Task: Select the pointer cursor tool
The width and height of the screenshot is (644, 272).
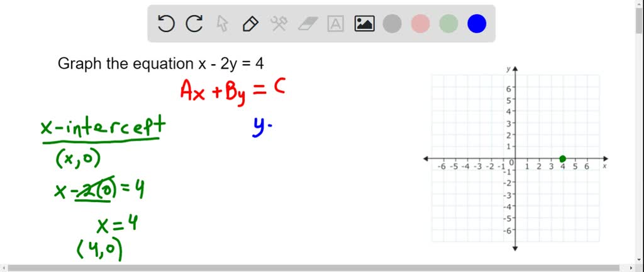Action: 222,24
